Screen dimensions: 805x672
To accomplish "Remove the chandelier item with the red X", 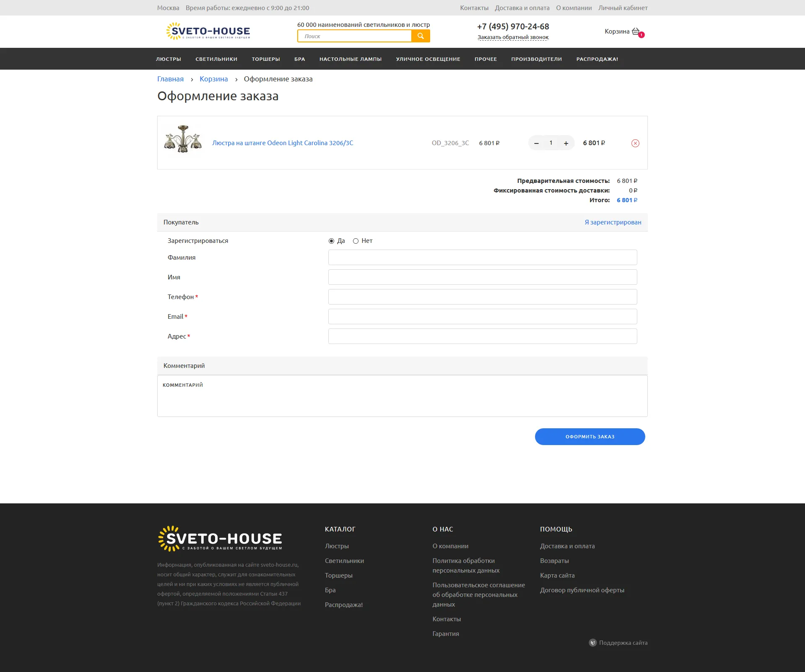I will pyautogui.click(x=635, y=143).
